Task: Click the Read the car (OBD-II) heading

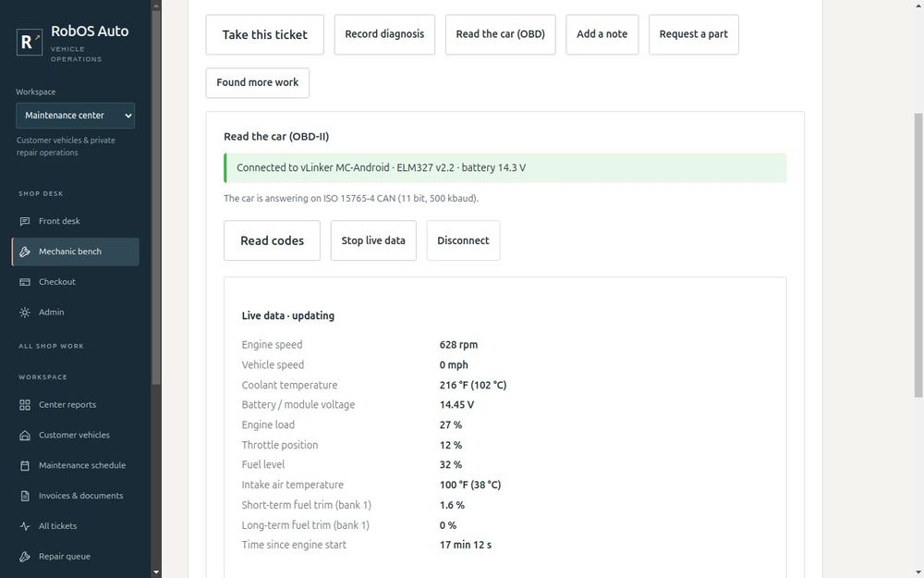Action: tap(276, 137)
